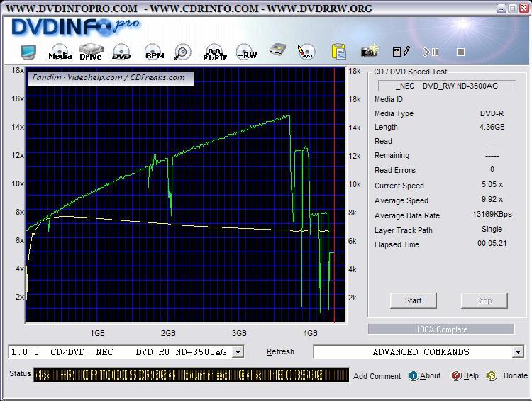Screen dimensions: 532x401
Task: Click the DVDINFOpro logo
Action: tap(75, 27)
